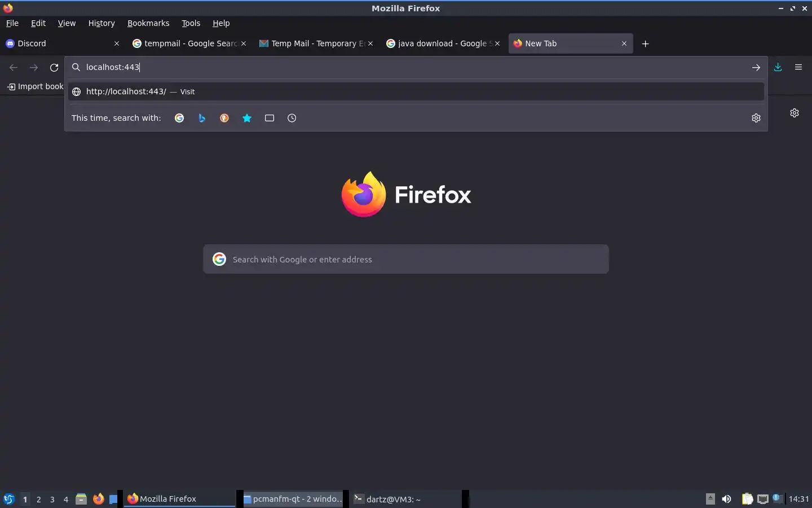812x508 pixels.
Task: Open the downloads panel
Action: 778,67
